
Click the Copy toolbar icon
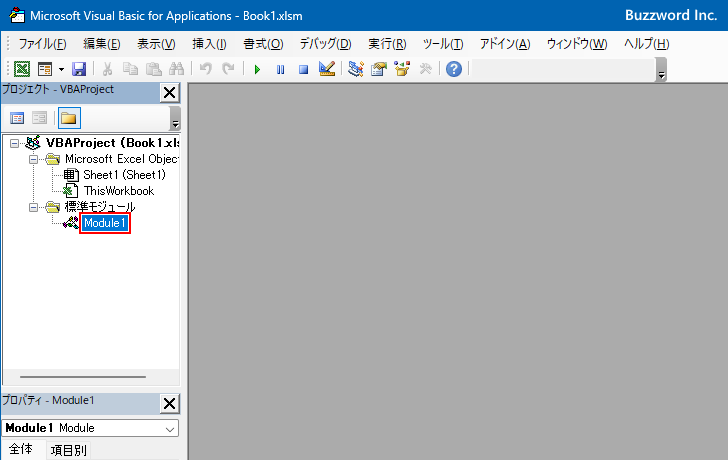130,69
